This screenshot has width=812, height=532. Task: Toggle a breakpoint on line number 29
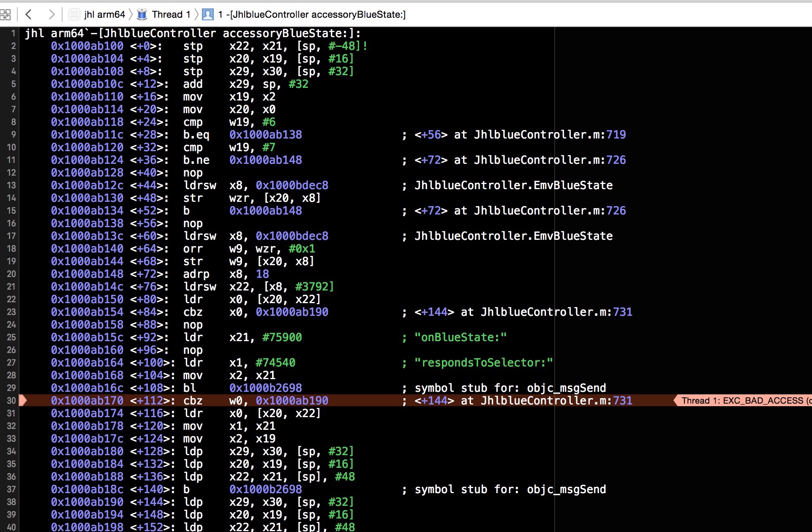tap(11, 388)
